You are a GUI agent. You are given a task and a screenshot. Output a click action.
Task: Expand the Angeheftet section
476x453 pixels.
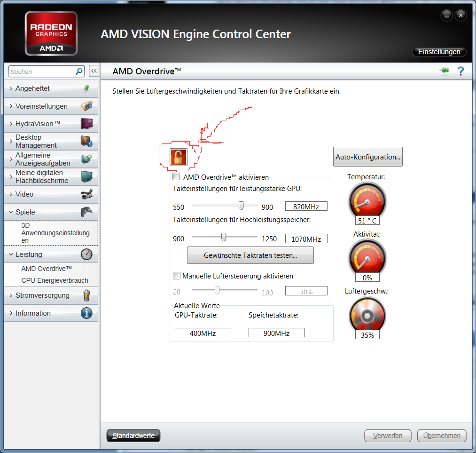11,88
